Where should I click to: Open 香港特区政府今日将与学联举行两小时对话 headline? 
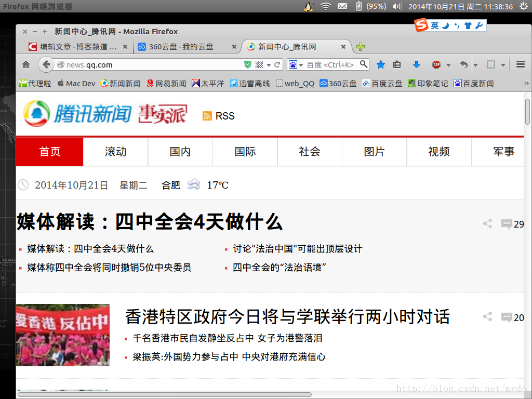(288, 317)
